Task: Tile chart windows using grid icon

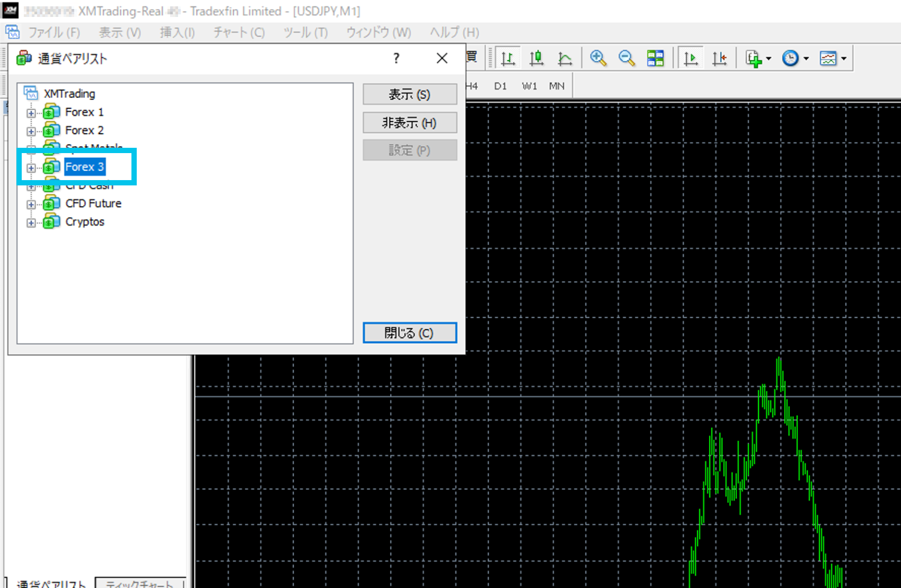Action: [x=655, y=58]
